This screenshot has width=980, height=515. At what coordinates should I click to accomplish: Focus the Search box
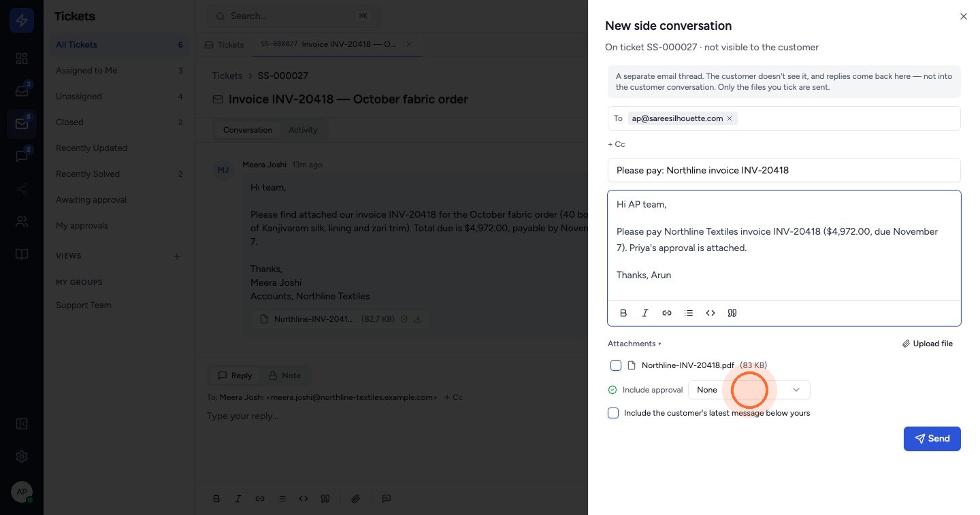(294, 16)
